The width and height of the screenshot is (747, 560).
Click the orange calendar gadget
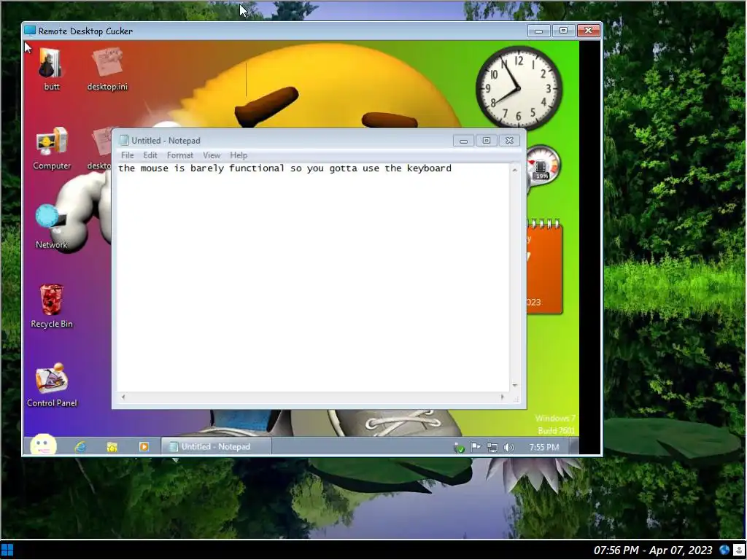coord(544,267)
